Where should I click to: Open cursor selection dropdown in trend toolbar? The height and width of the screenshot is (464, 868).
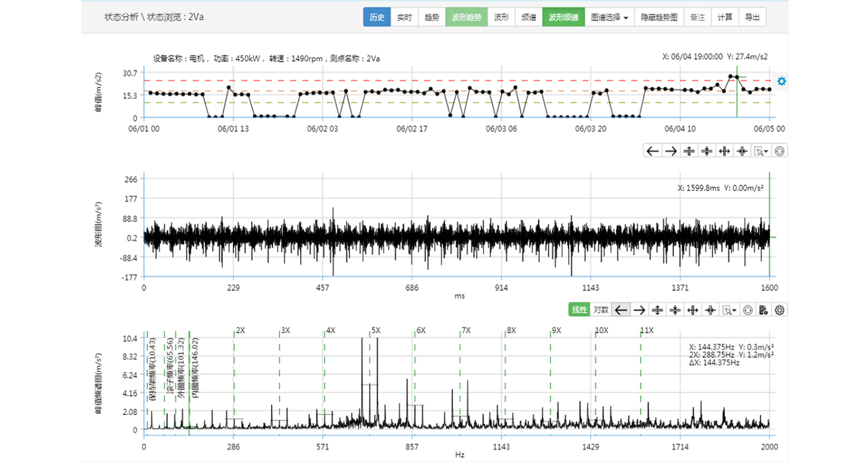761,151
